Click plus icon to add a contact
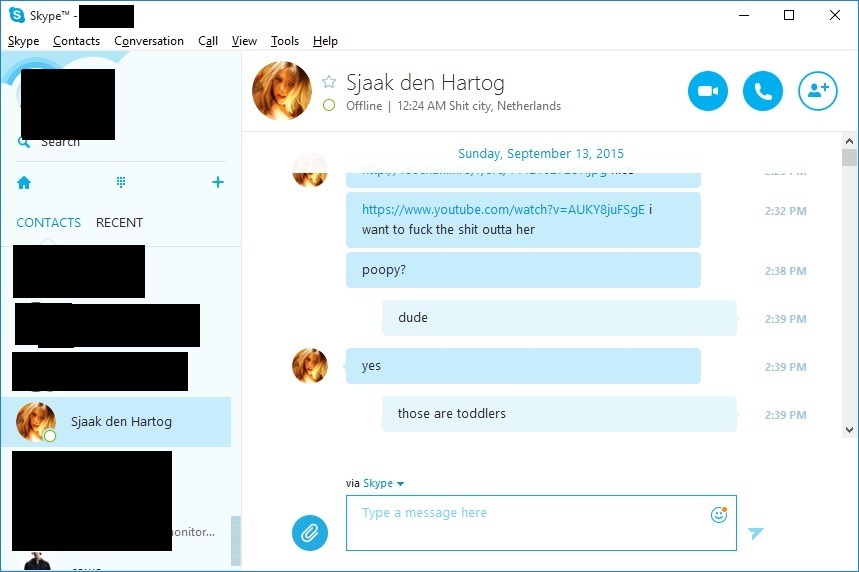 pyautogui.click(x=217, y=182)
